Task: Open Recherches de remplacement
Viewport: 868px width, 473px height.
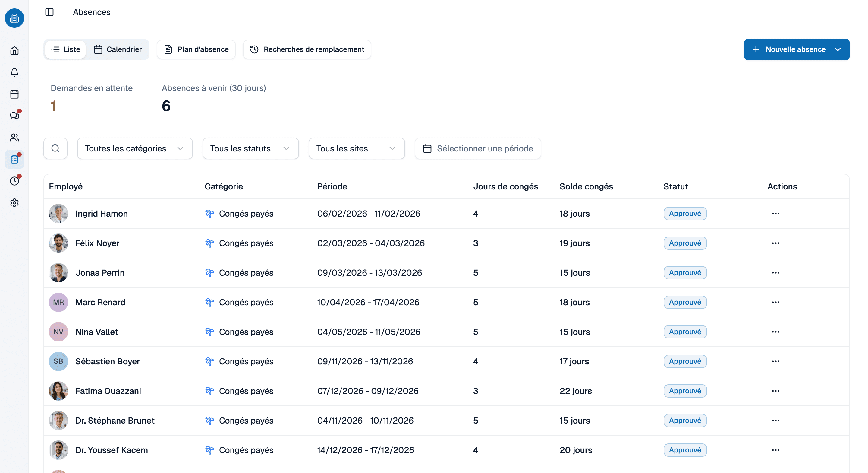Action: pos(307,49)
